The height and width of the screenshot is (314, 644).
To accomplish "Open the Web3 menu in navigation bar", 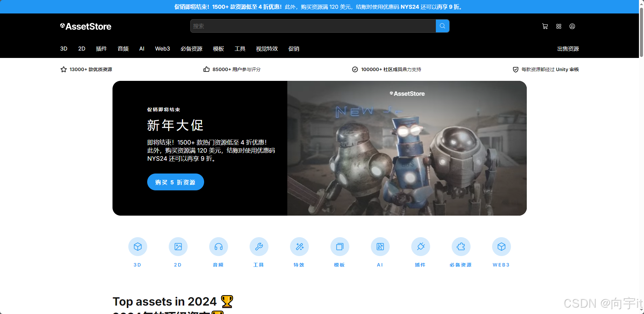I will pos(162,49).
